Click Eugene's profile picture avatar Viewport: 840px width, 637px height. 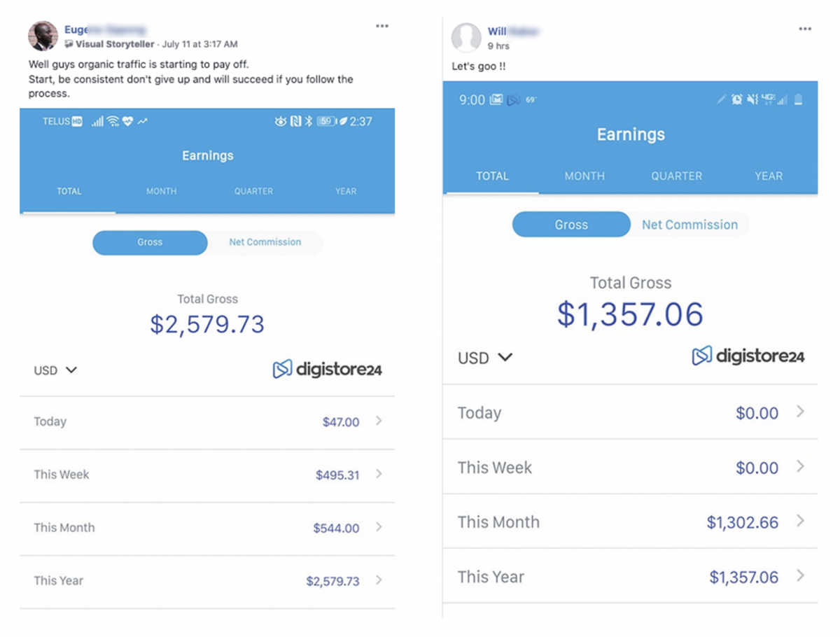pos(43,36)
